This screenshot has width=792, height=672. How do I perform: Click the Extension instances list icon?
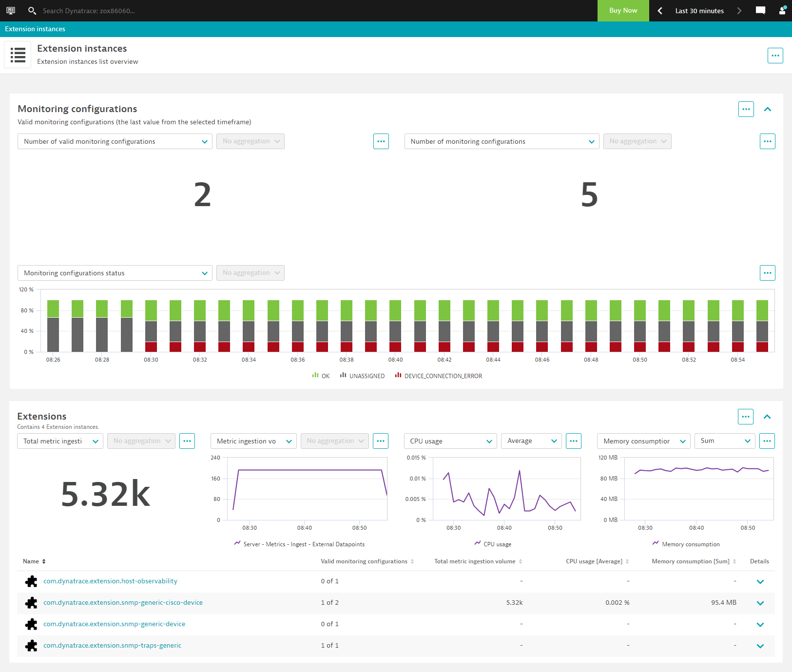18,55
